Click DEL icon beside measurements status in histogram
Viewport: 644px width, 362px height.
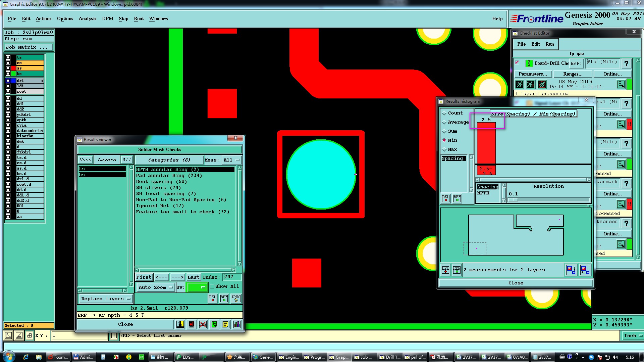click(445, 270)
